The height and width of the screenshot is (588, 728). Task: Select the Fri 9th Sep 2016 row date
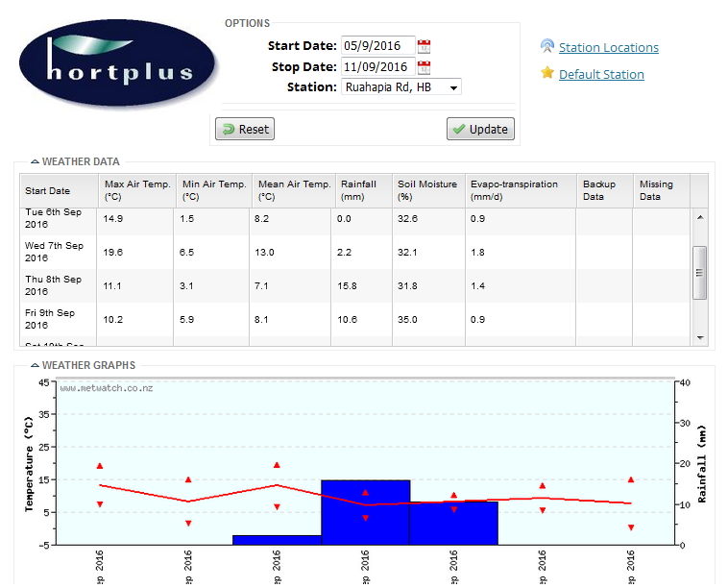[x=50, y=319]
